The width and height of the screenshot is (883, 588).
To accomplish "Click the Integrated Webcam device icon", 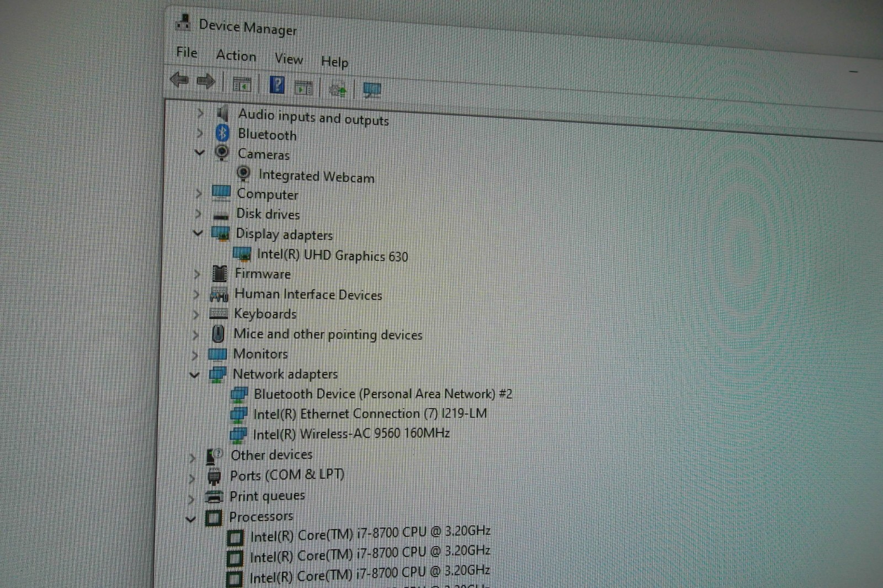I will [x=243, y=173].
